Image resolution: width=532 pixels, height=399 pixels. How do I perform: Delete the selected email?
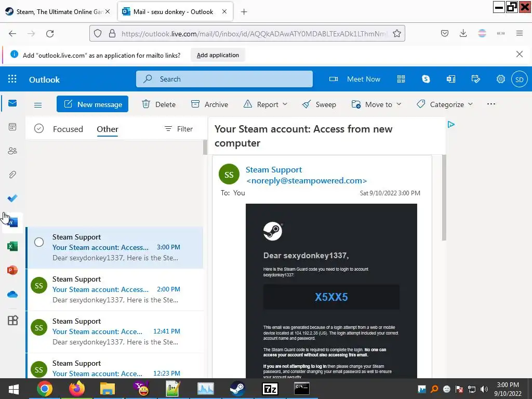tap(158, 104)
